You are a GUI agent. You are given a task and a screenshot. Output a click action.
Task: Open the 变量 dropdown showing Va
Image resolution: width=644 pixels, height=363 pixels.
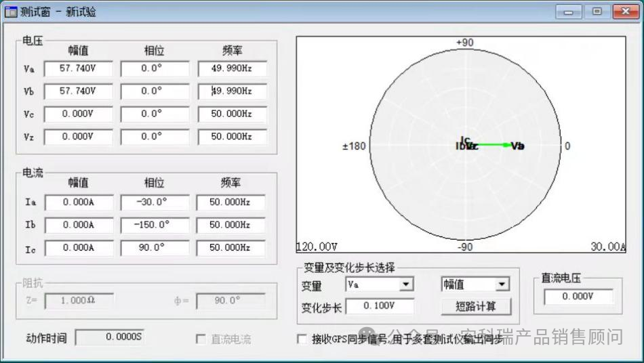[380, 284]
